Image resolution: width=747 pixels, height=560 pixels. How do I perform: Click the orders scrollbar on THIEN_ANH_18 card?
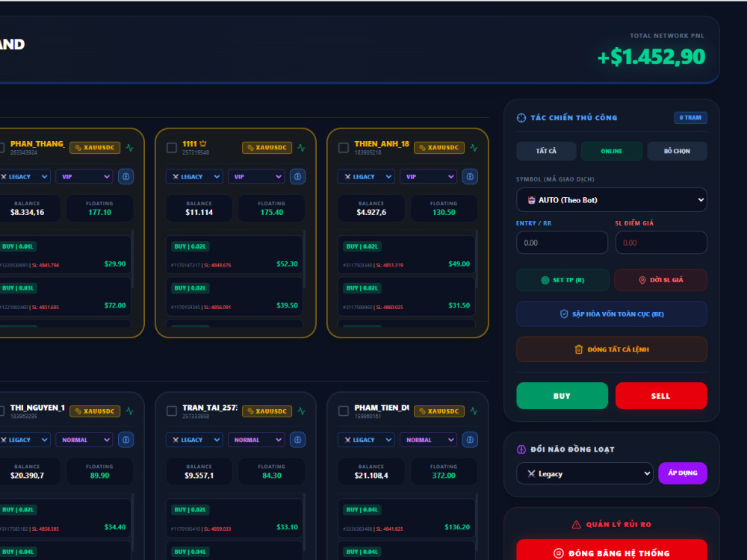pyautogui.click(x=477, y=260)
